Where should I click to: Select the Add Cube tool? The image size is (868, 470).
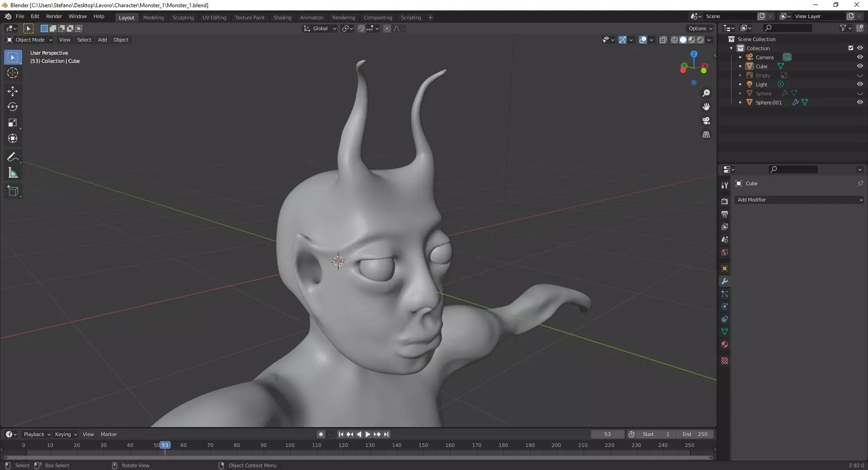tap(13, 191)
